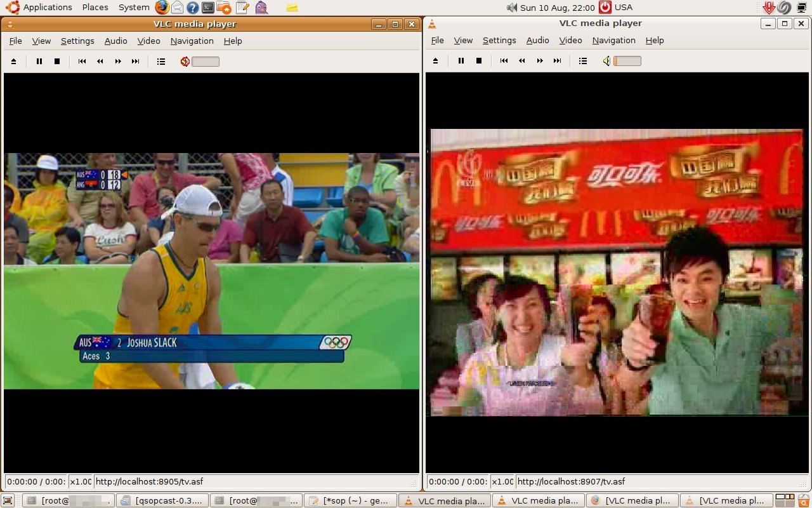Screen dimensions: 812x508
Task: Adjust the left VLC volume slider
Action: point(206,62)
